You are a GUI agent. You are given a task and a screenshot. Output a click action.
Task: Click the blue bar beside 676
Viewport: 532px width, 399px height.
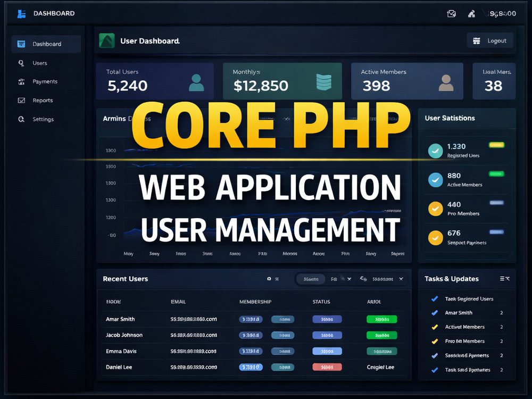click(x=496, y=232)
